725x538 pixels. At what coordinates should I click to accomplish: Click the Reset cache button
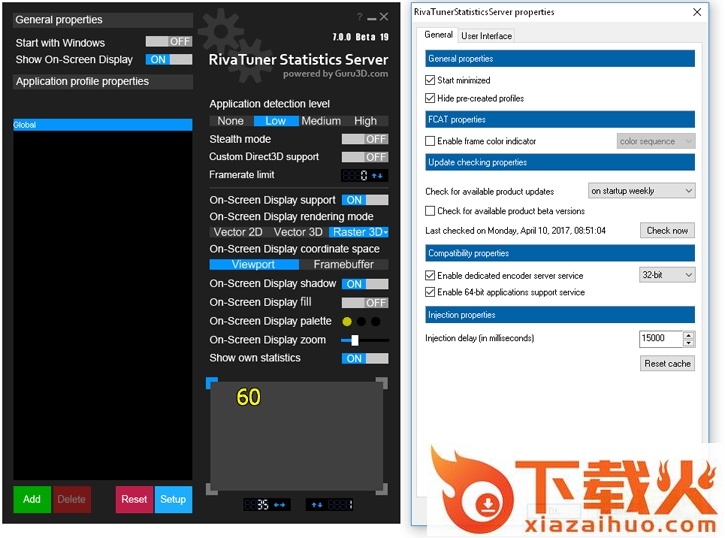(x=667, y=363)
